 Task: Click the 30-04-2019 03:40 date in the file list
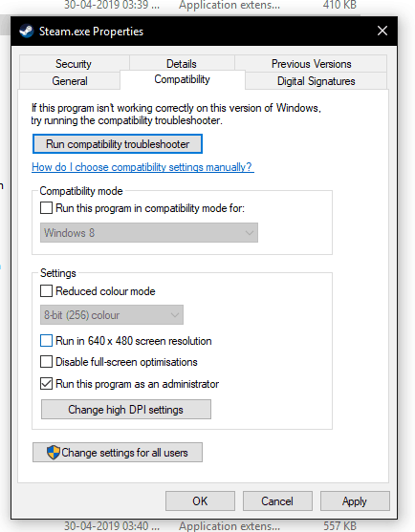coord(112,526)
